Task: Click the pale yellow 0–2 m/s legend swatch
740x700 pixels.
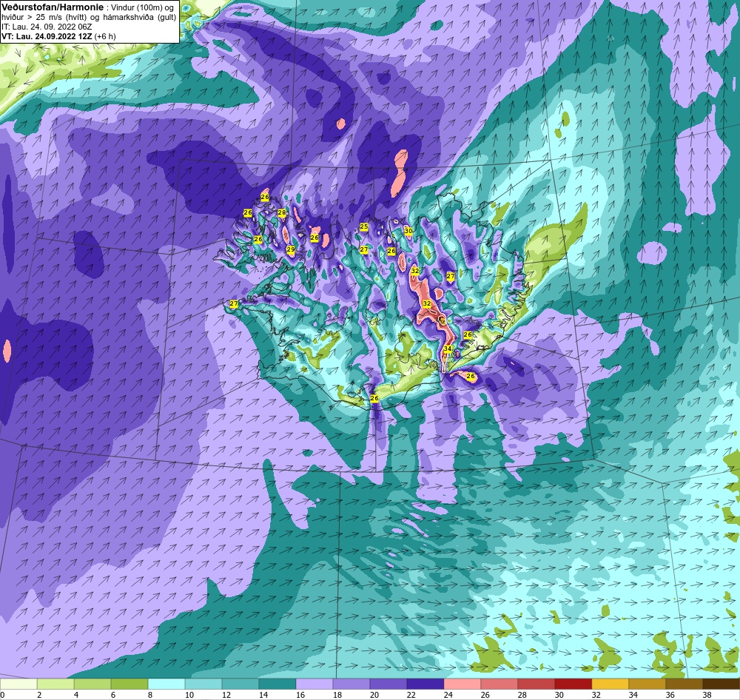Action: tap(18, 684)
